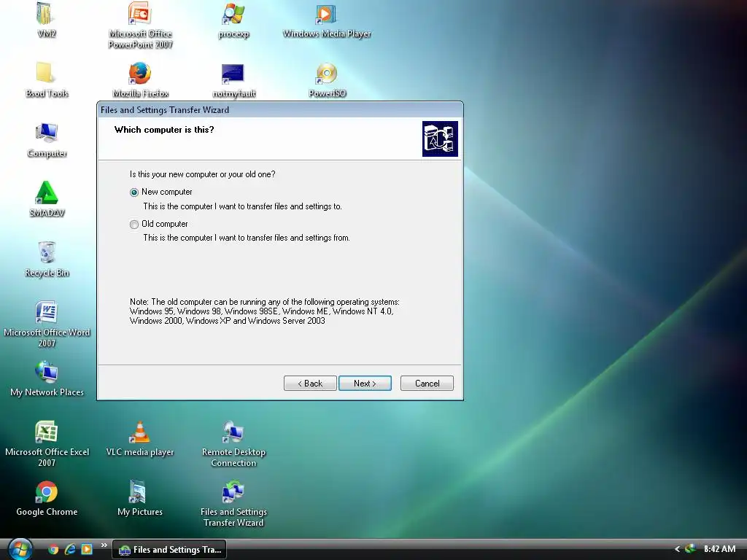Select the Remote Desktop Connection icon
Image resolution: width=747 pixels, height=560 pixels.
233,432
